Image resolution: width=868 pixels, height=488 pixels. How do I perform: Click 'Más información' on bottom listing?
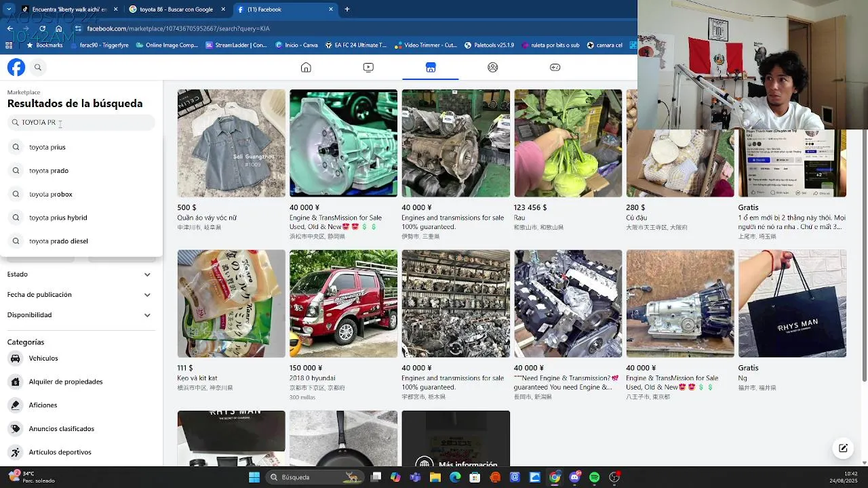pos(468,465)
